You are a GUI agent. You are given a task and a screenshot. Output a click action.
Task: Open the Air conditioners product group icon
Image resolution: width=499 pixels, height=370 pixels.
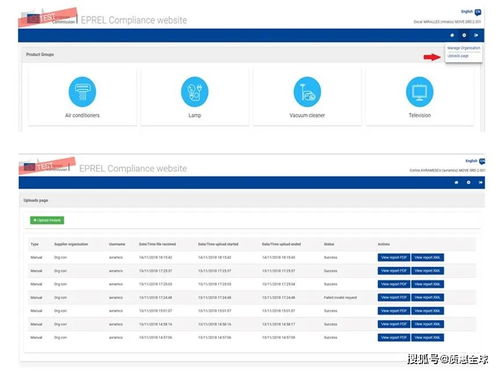pos(82,92)
